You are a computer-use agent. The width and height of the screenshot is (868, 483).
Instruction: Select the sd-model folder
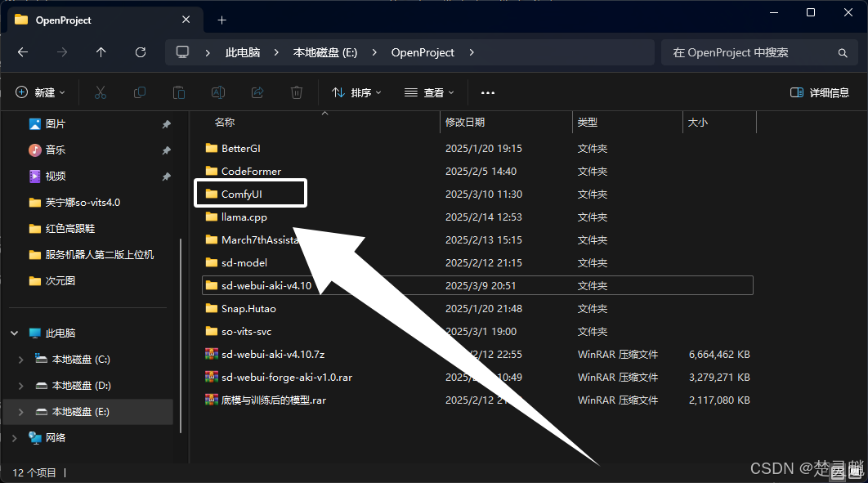coord(244,263)
